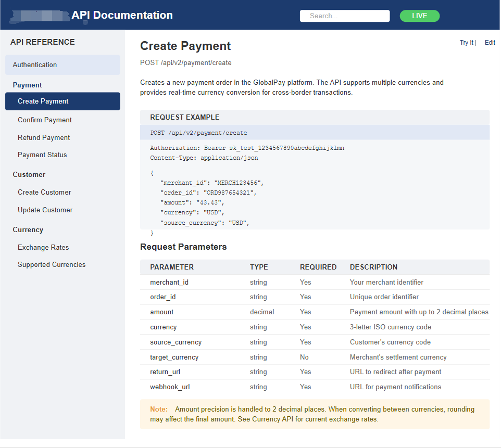Viewport: 501px width, 448px height.
Task: Click the API REFERENCE sidebar heading
Action: tap(43, 42)
